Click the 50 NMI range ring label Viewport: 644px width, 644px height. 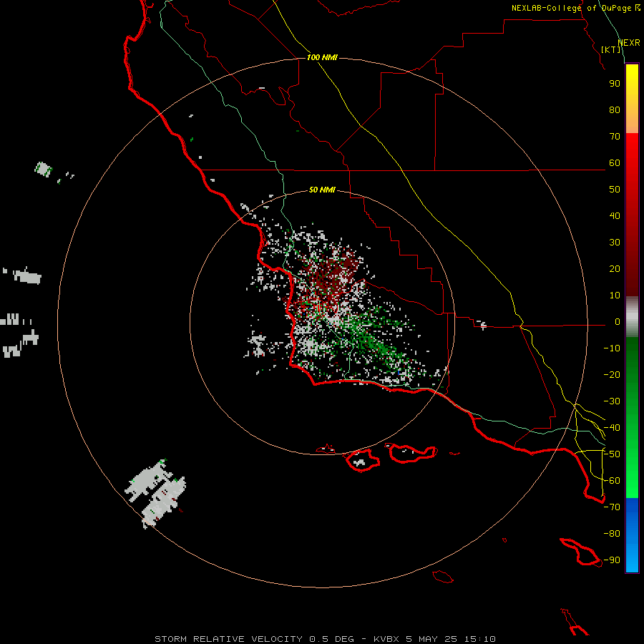coord(322,190)
